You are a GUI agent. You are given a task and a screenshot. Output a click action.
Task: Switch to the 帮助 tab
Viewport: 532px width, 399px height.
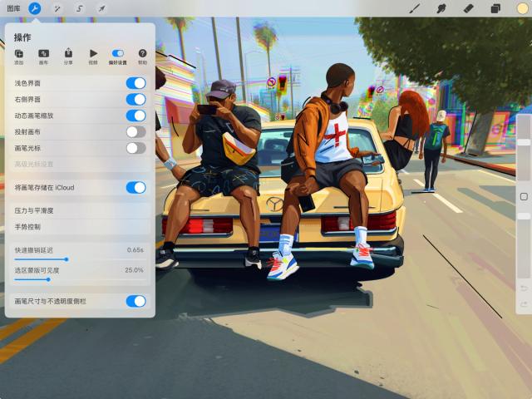142,57
